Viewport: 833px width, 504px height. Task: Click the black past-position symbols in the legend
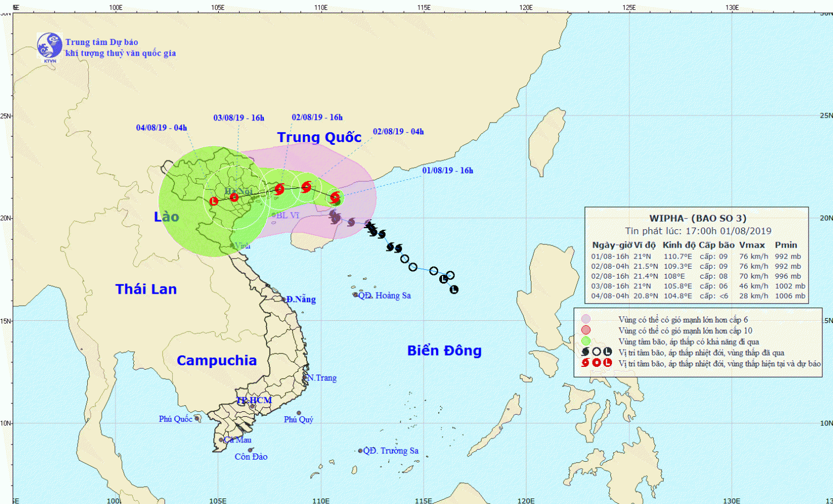pos(596,352)
